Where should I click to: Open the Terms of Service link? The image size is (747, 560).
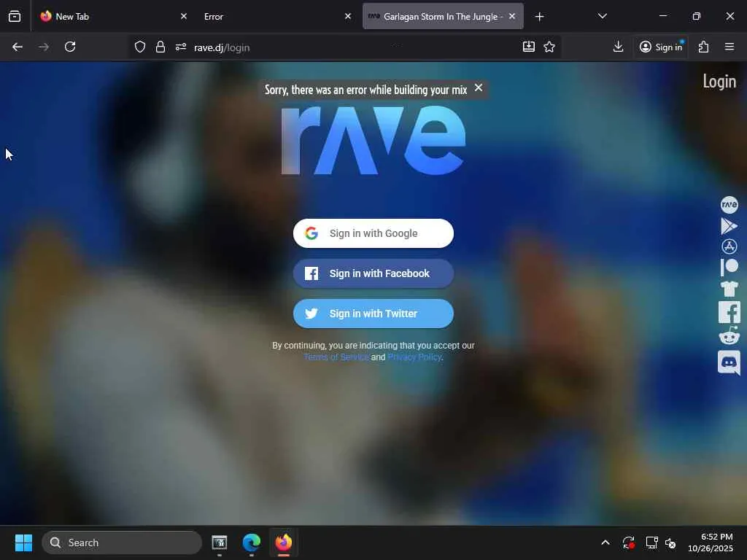[x=336, y=357]
